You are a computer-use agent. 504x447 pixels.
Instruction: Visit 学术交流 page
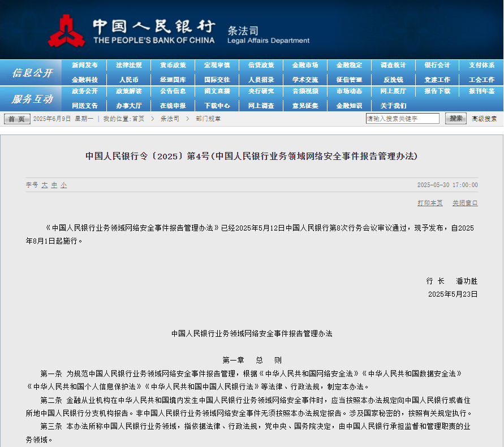point(305,80)
